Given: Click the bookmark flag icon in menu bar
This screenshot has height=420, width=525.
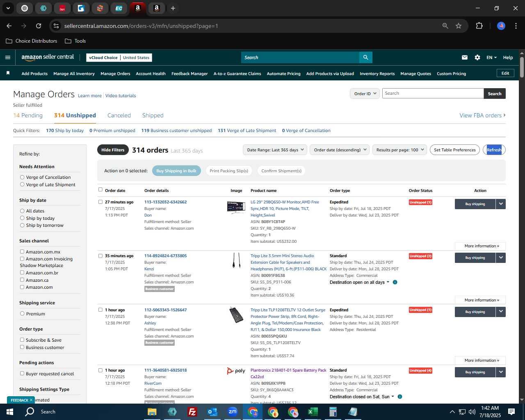Looking at the screenshot, I should 8,73.
